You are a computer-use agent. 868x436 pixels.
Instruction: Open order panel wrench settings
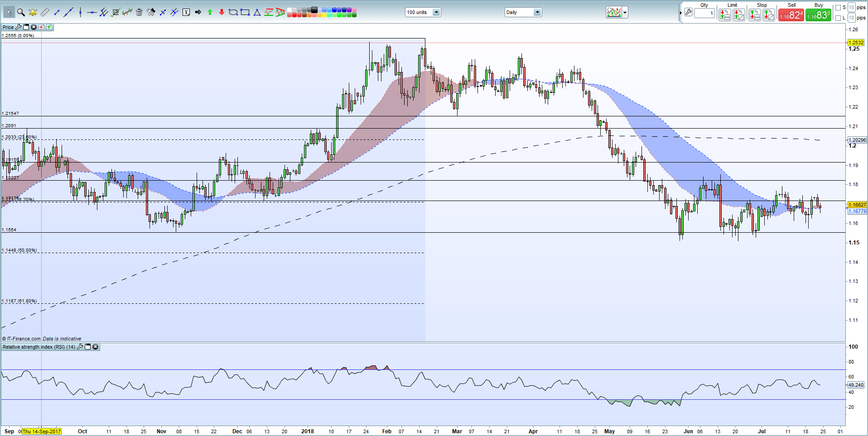point(688,12)
